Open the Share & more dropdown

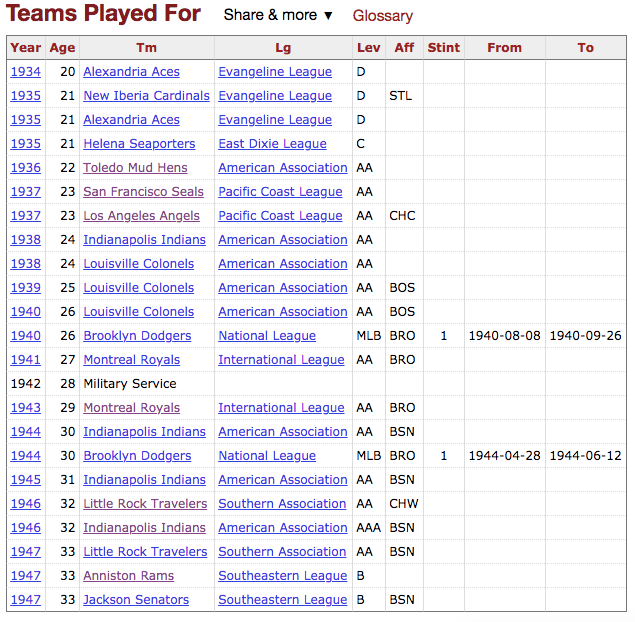(x=278, y=15)
